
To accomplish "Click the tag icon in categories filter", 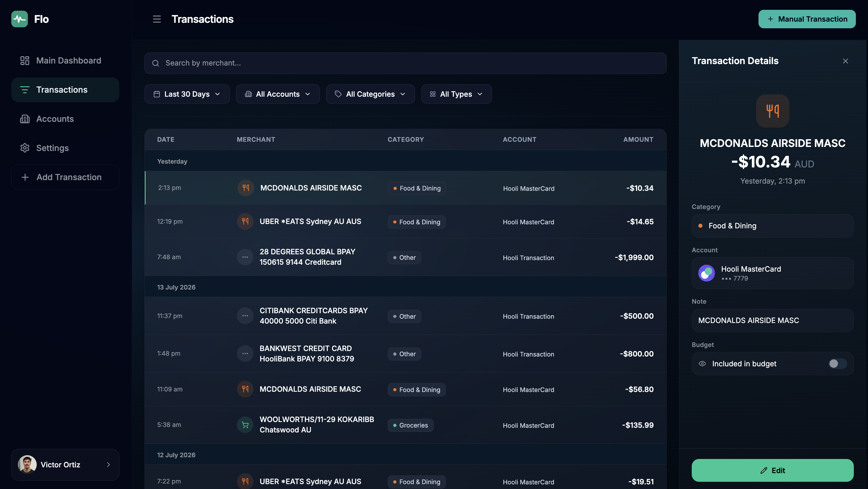I will (x=338, y=94).
